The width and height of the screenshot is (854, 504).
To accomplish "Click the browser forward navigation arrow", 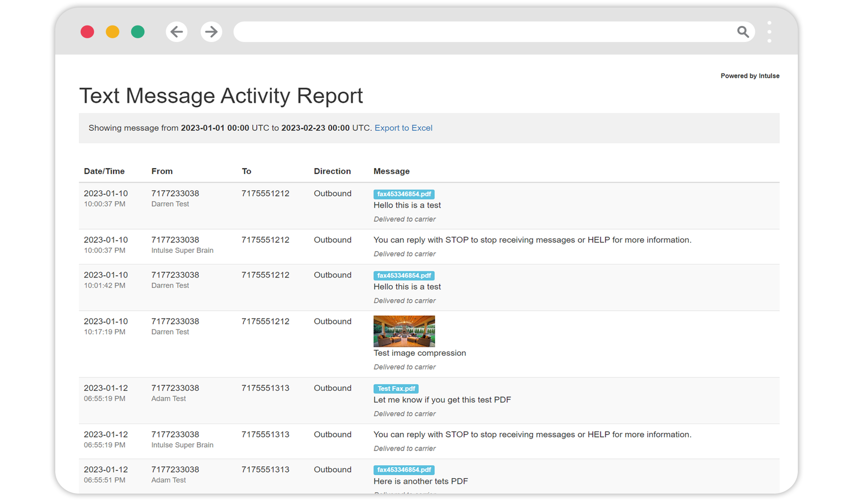I will [211, 32].
